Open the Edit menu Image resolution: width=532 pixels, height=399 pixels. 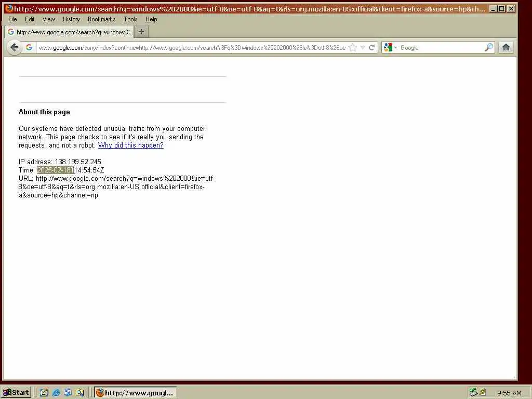click(x=30, y=19)
